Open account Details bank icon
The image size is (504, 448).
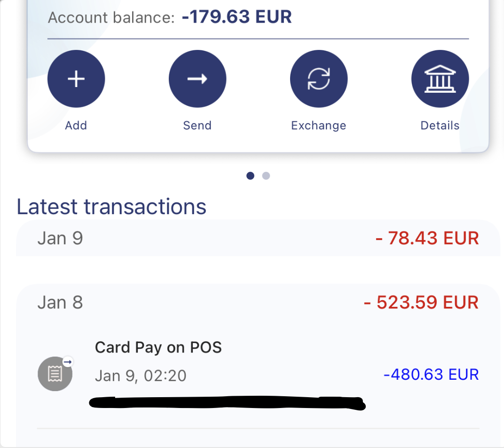(440, 79)
